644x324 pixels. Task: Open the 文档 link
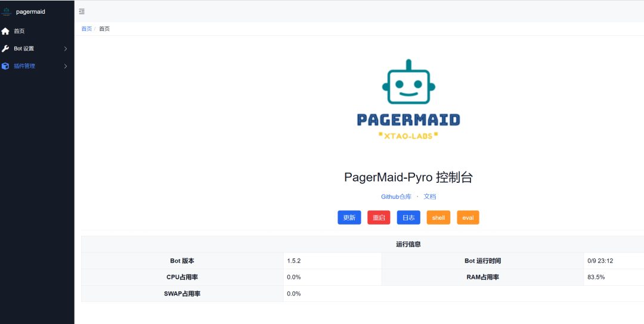(x=430, y=197)
